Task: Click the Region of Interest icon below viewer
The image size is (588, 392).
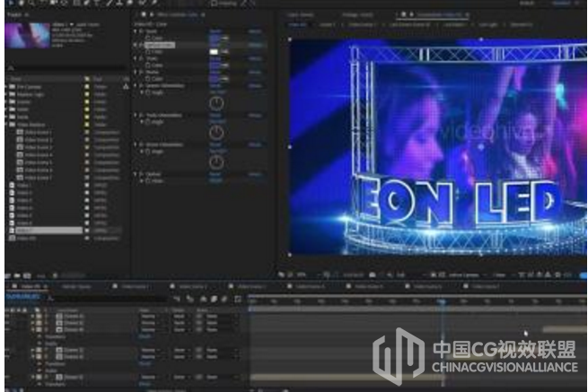Action: pos(434,275)
